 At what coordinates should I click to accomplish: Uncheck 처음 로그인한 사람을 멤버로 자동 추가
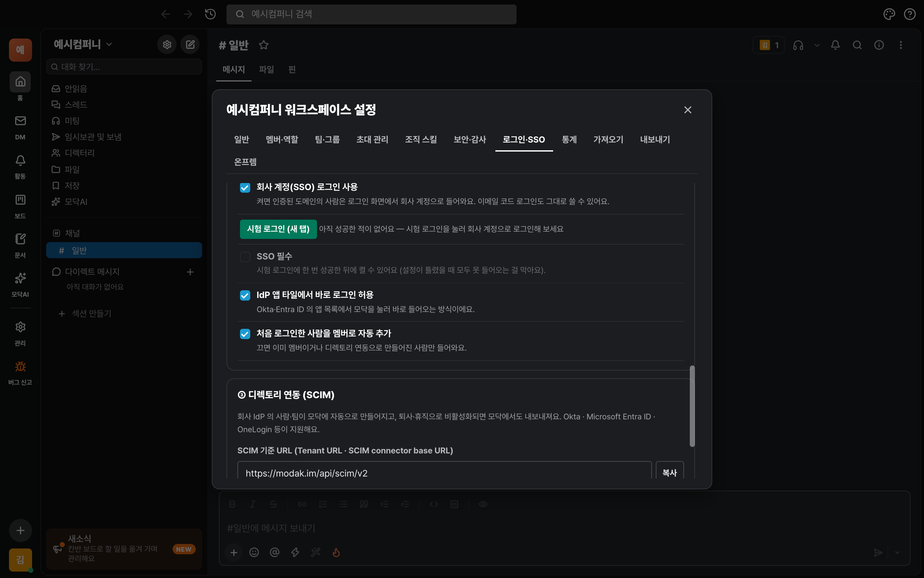(245, 334)
